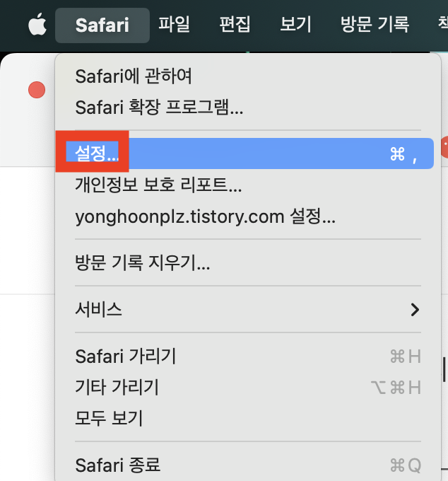Open the 편집 menu
Viewport: 448px width, 481px height.
click(x=235, y=25)
